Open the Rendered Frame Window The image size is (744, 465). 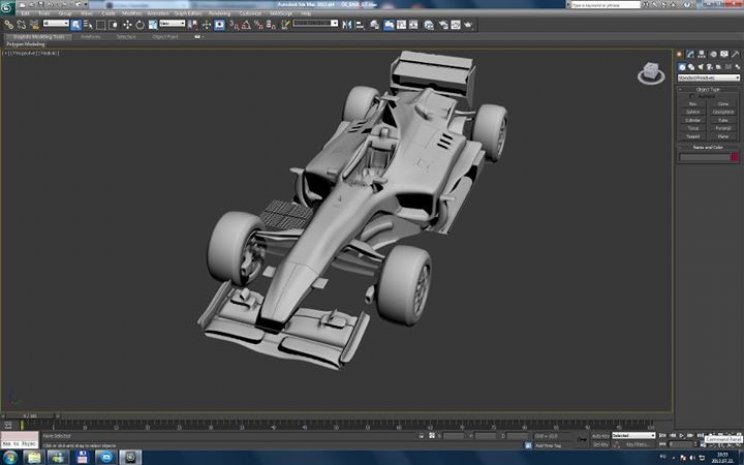[456, 25]
